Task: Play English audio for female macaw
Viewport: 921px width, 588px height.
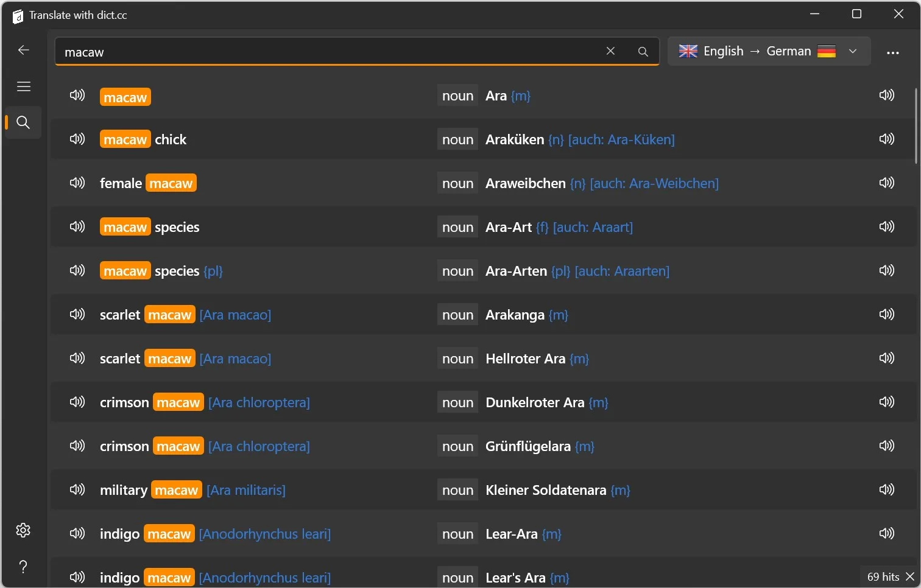Action: (77, 183)
